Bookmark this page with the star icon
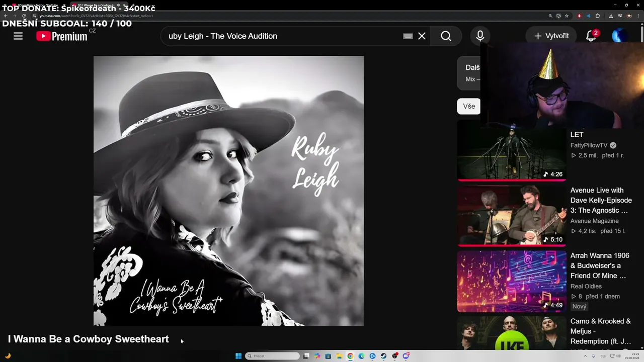The height and width of the screenshot is (362, 644). click(x=567, y=16)
